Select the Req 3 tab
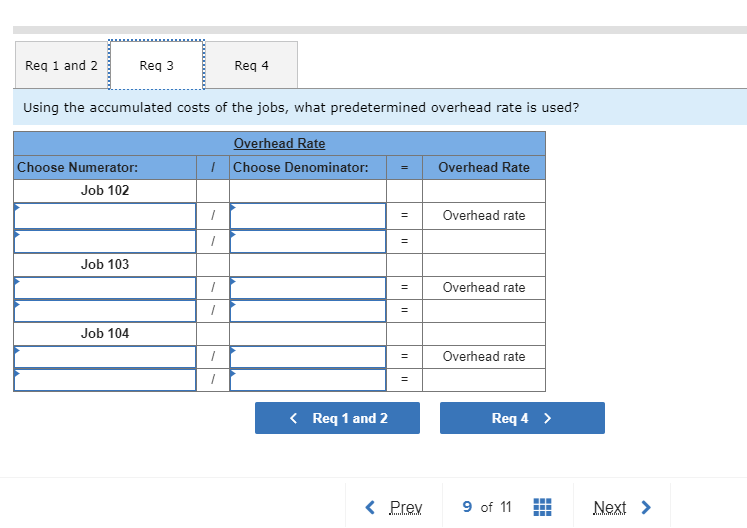 157,65
